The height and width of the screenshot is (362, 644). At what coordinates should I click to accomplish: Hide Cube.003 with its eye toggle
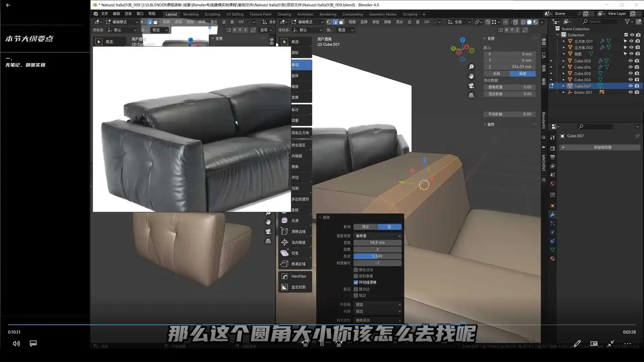[x=630, y=61]
